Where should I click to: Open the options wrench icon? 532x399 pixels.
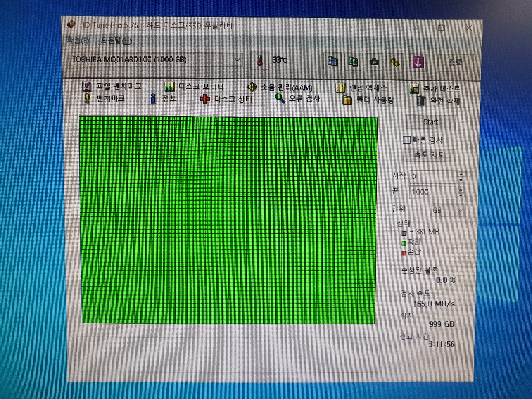tap(395, 62)
